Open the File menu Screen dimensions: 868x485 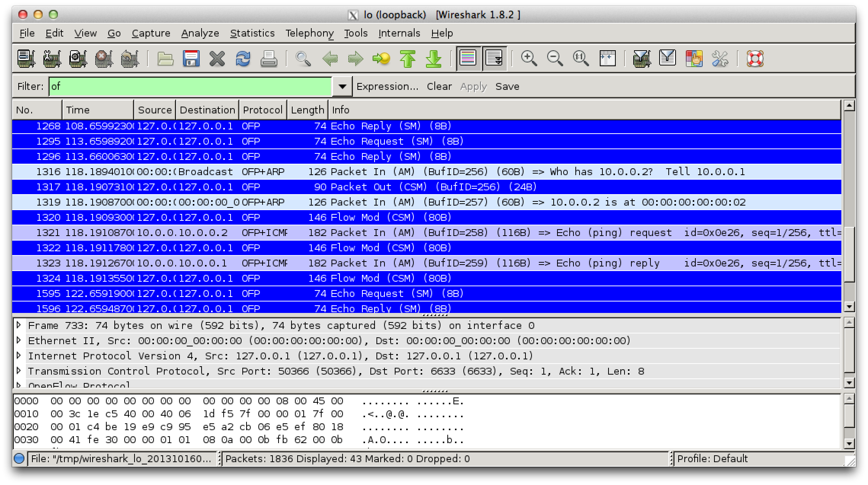[27, 33]
